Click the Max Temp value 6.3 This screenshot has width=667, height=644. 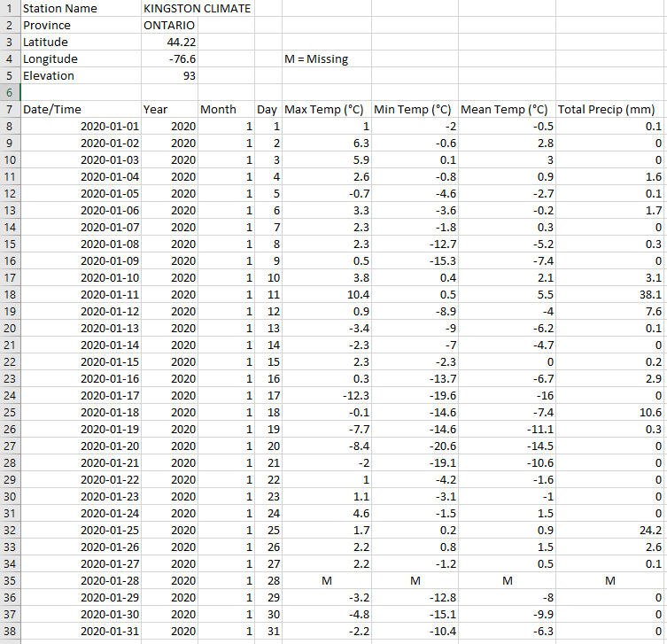(327, 144)
